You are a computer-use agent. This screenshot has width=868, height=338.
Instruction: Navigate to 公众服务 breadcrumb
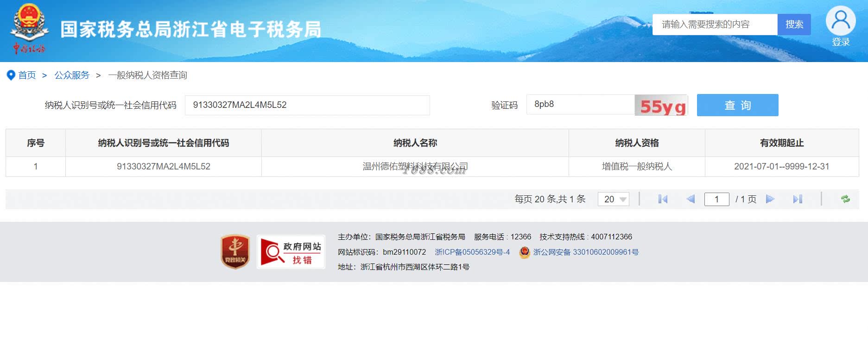tap(72, 75)
